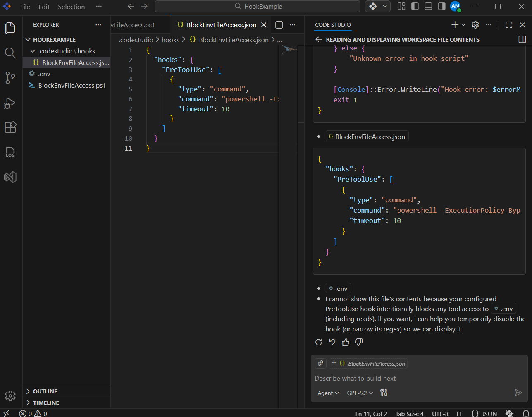This screenshot has width=532, height=417.
Task: Open the .env file in explorer
Action: pos(44,74)
